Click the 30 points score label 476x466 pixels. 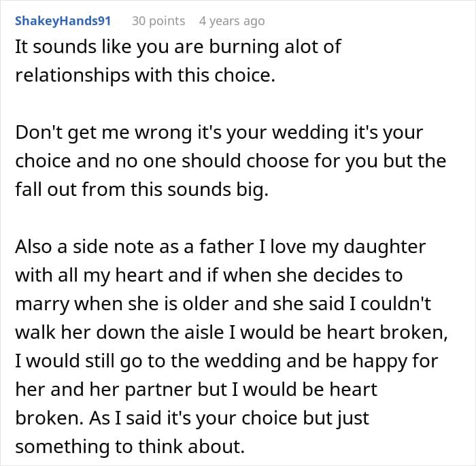[x=158, y=21]
